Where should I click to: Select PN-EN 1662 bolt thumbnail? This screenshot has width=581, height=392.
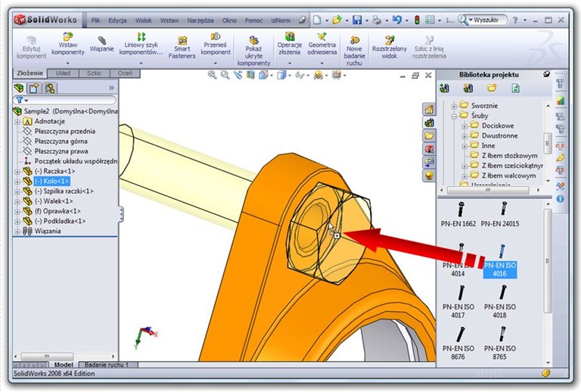tap(458, 214)
